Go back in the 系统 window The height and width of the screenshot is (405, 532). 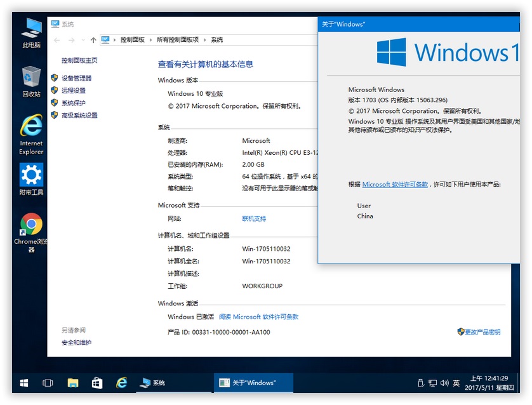tap(57, 40)
